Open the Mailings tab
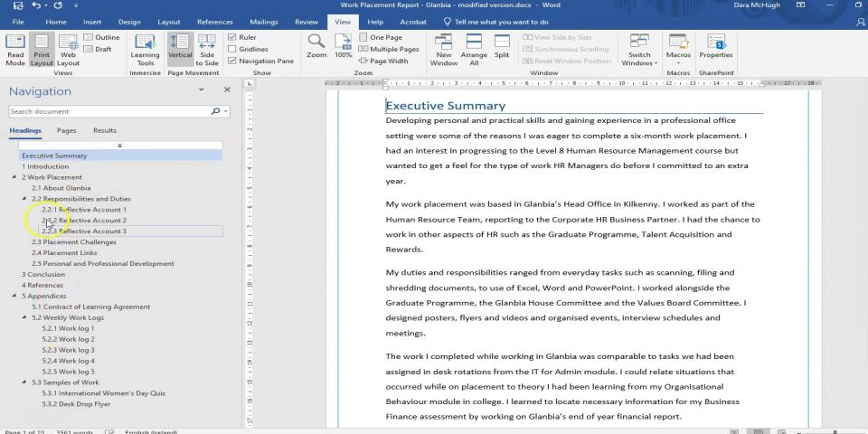 (263, 22)
